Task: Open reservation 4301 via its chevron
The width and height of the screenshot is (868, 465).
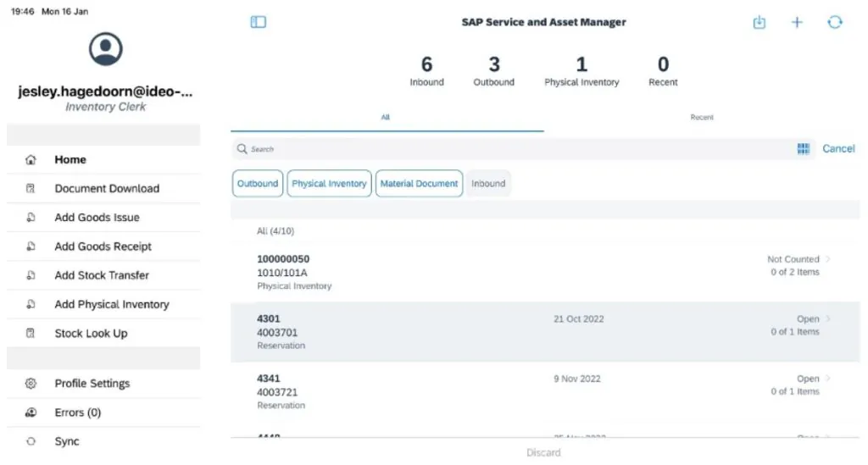Action: pos(828,318)
